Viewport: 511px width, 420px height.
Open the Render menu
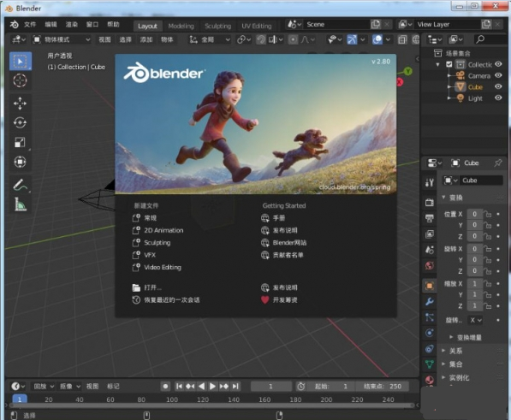[x=72, y=25]
